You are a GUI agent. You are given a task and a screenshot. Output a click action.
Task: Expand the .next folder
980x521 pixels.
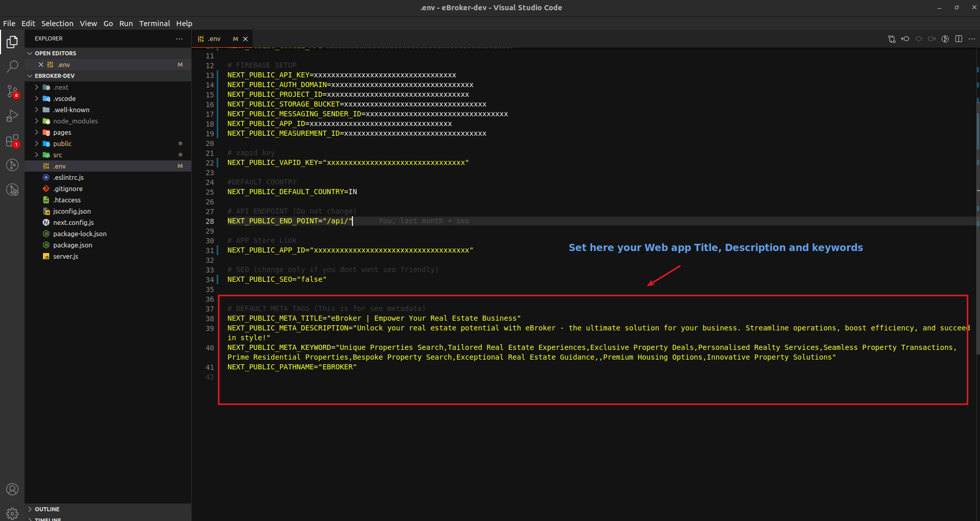coord(108,87)
